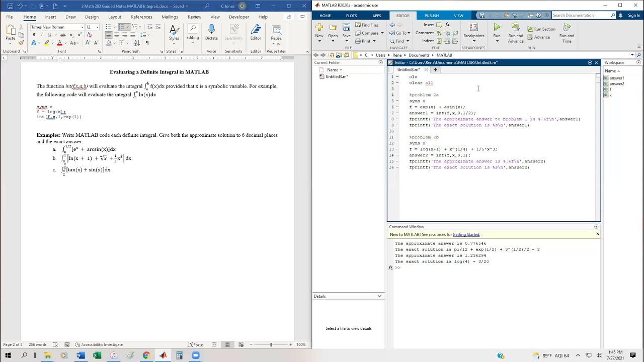This screenshot has height=362, width=644.
Task: Center the paragraph in Word
Action: click(117, 35)
